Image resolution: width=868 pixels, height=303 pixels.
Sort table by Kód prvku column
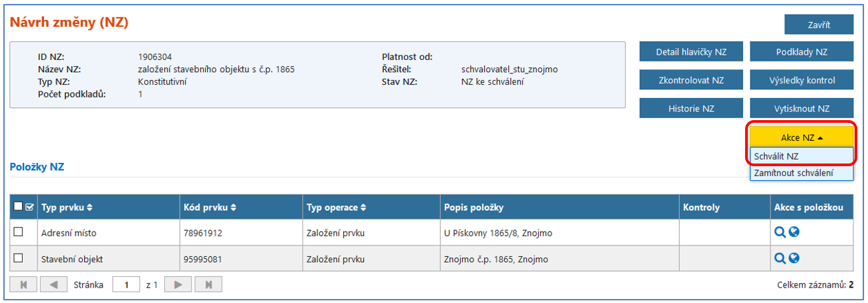(x=210, y=208)
